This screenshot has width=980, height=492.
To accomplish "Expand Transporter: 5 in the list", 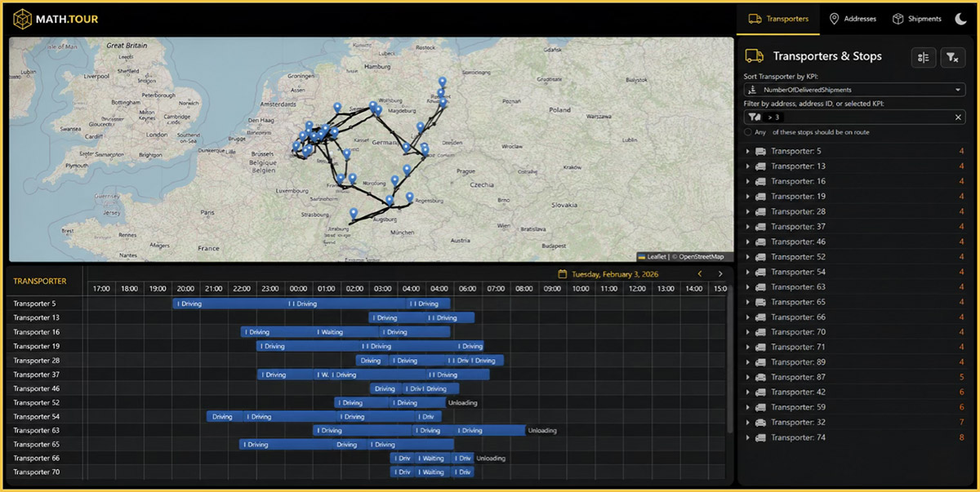I will [x=747, y=151].
